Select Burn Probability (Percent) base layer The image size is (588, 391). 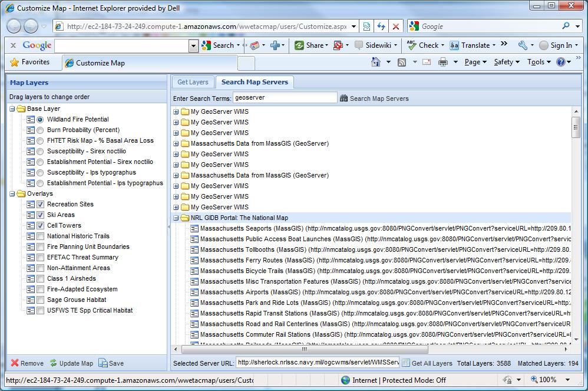click(x=40, y=130)
